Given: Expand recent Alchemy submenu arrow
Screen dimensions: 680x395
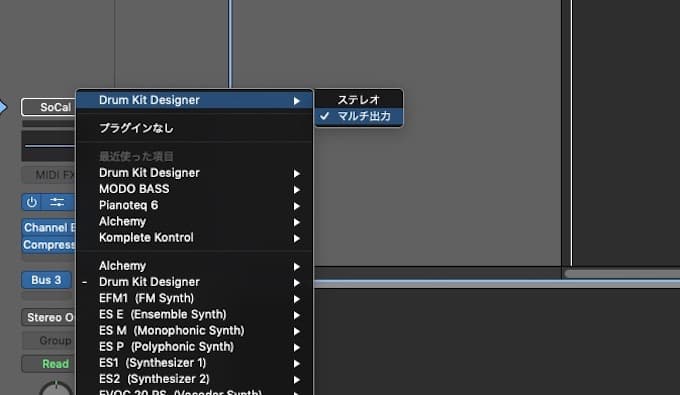Looking at the screenshot, I should click(297, 222).
